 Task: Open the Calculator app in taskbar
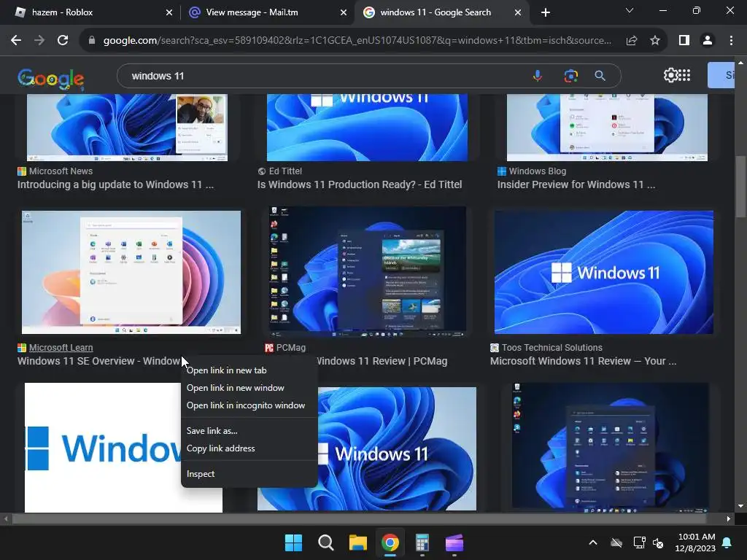pyautogui.click(x=422, y=542)
